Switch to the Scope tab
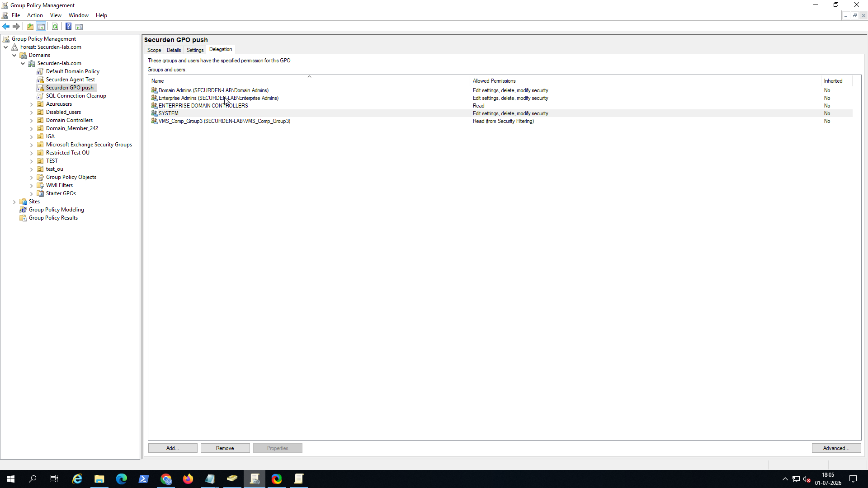The height and width of the screenshot is (488, 868). pyautogui.click(x=154, y=50)
